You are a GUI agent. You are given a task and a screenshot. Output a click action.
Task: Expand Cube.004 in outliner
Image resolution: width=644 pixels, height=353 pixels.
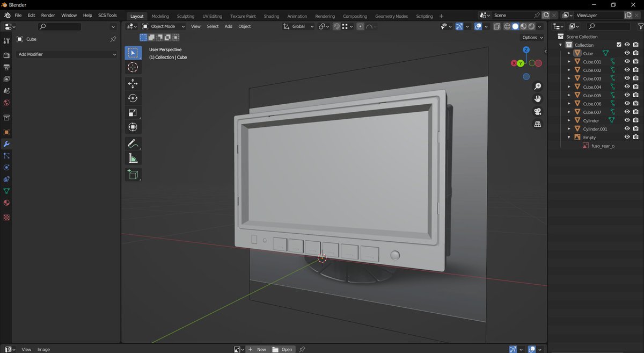pos(569,87)
